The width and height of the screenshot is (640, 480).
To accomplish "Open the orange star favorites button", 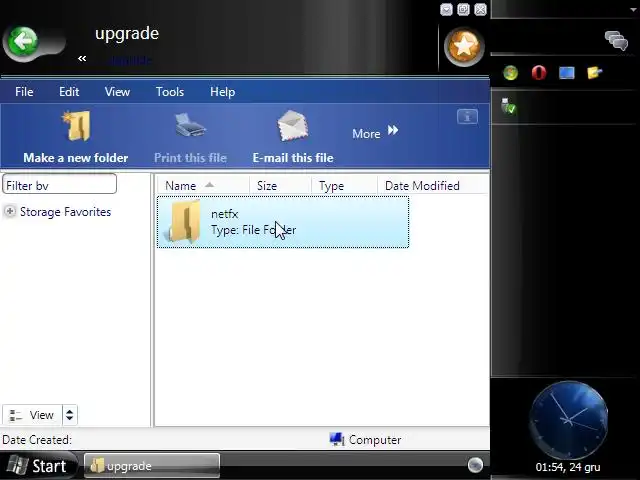I will 464,47.
